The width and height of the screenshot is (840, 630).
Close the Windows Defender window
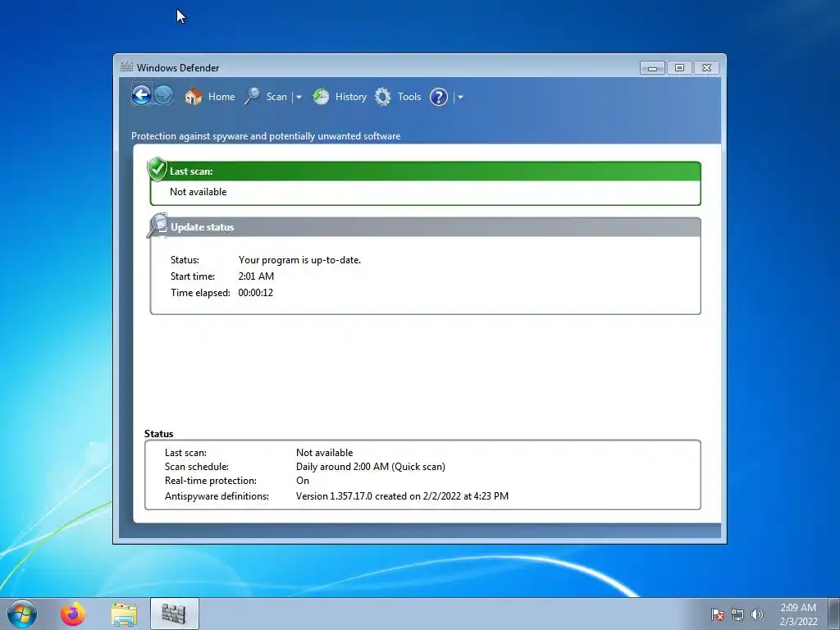(706, 67)
